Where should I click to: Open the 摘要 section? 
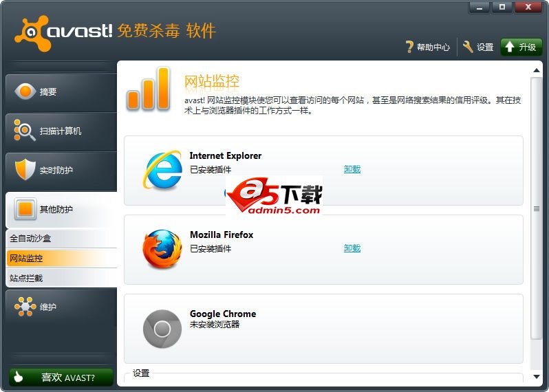[x=61, y=92]
